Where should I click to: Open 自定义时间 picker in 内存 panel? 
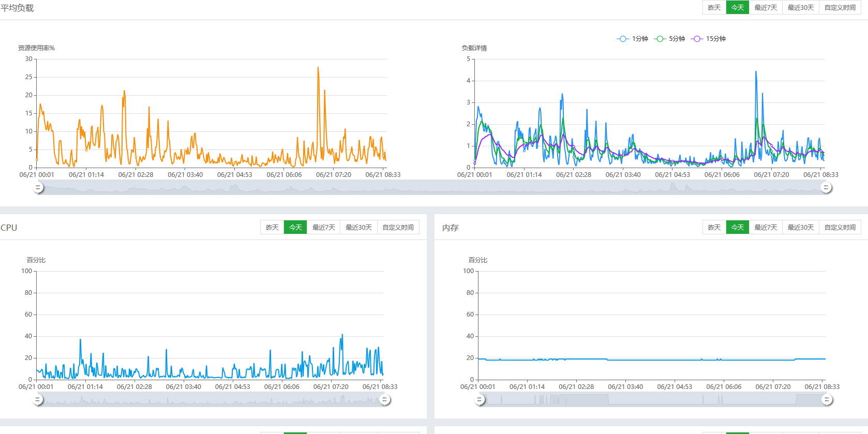coord(840,228)
